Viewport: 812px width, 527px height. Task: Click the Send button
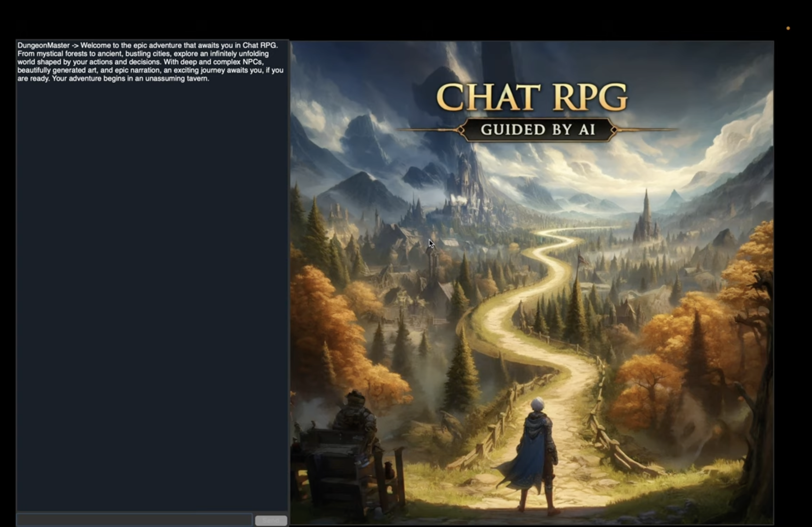point(271,521)
